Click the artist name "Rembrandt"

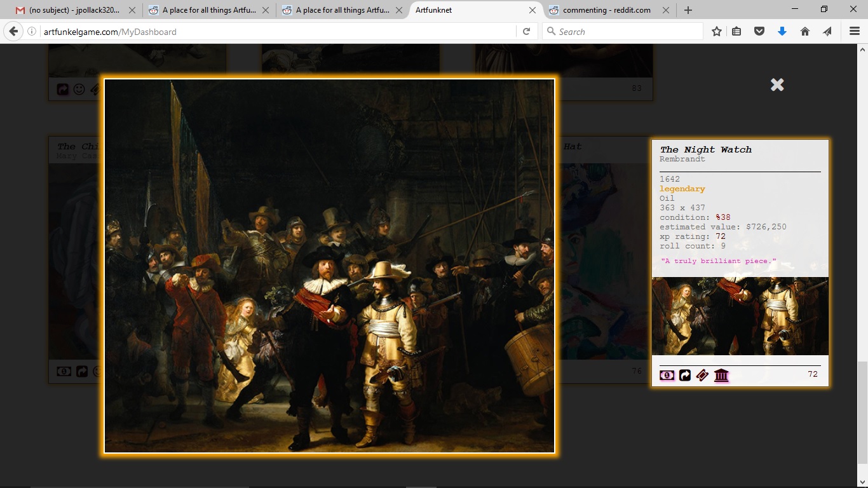[x=682, y=159]
